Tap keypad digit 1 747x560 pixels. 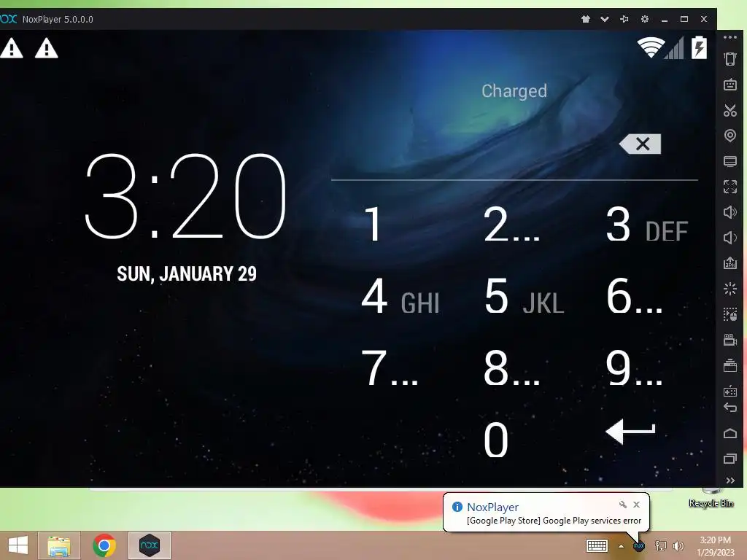pos(373,224)
